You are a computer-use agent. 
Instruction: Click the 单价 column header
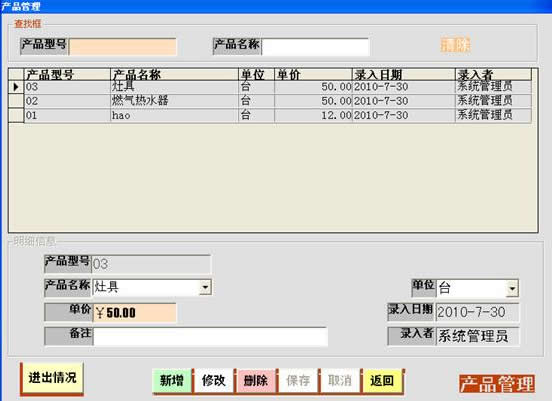[313, 74]
